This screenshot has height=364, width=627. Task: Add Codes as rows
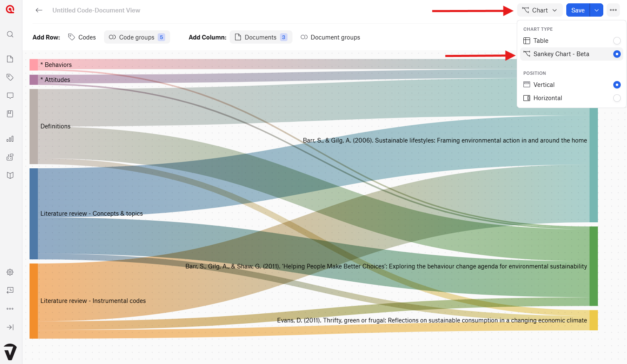pyautogui.click(x=82, y=37)
